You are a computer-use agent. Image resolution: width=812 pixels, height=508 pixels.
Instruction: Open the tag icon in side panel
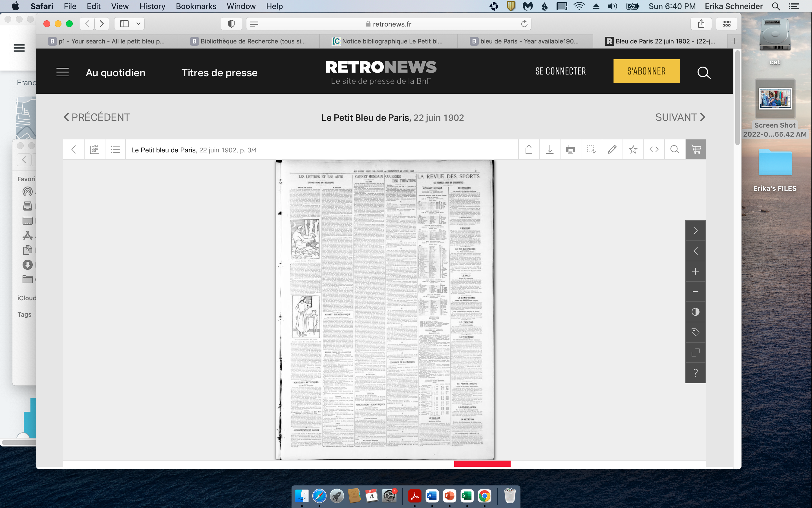pos(695,332)
